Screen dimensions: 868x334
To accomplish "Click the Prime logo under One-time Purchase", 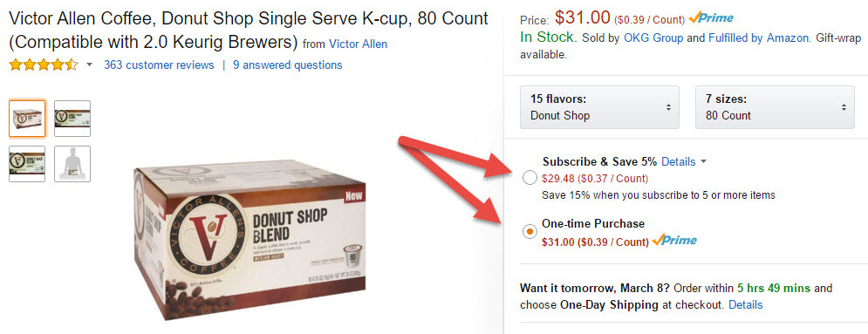I will (674, 241).
